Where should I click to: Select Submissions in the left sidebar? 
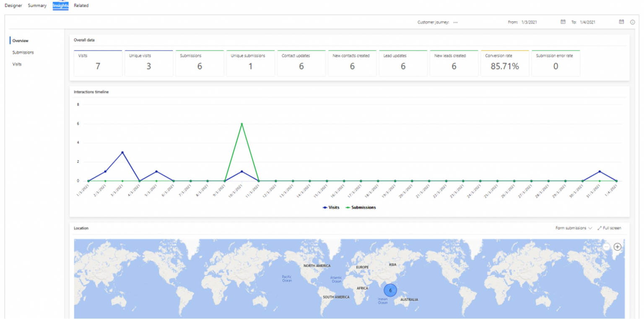coord(23,52)
